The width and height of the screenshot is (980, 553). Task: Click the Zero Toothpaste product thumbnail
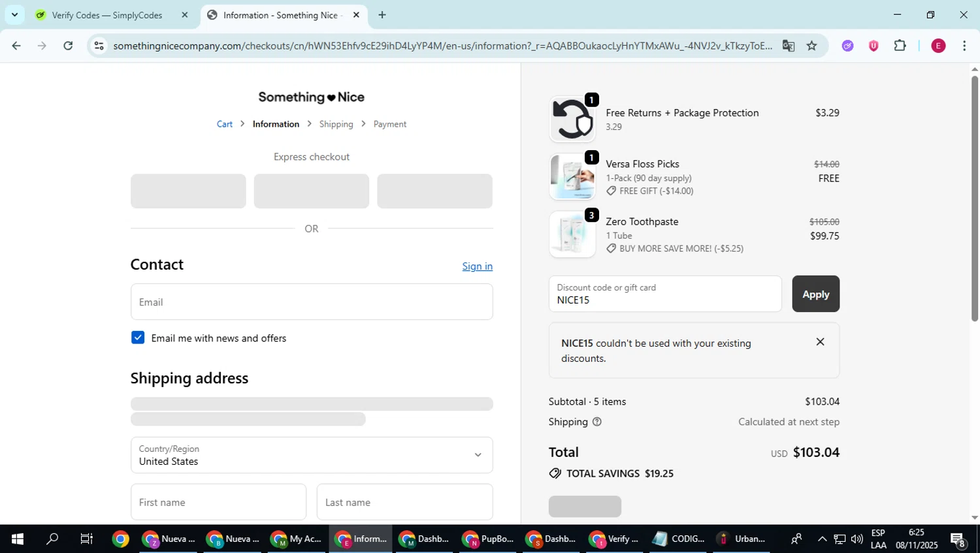[572, 234]
